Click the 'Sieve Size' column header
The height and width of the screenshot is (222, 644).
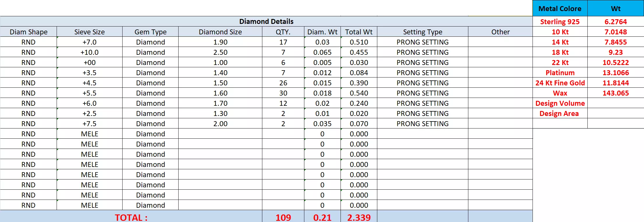(89, 32)
